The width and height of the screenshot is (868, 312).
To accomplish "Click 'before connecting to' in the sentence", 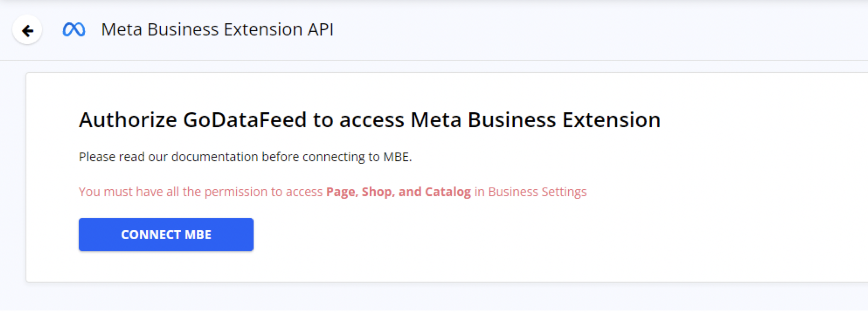I will (x=321, y=157).
